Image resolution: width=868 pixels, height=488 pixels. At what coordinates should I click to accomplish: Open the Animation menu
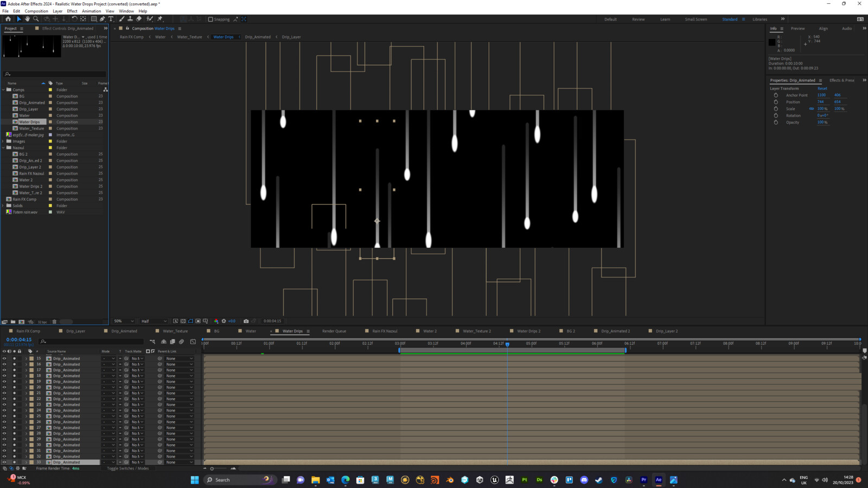[x=91, y=11]
